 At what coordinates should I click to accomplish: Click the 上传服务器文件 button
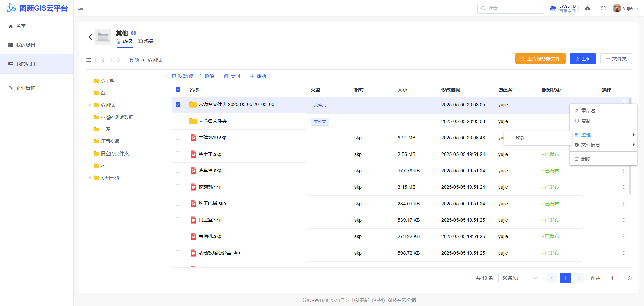pos(540,59)
